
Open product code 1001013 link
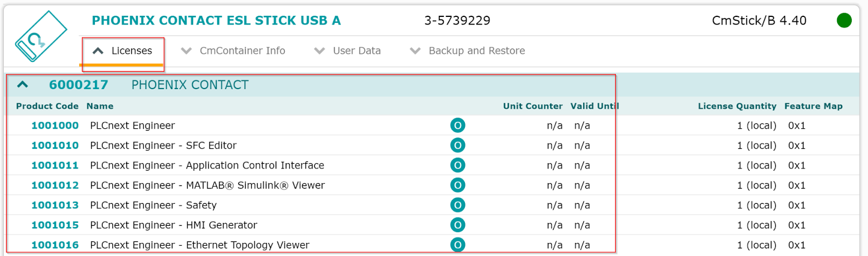(x=55, y=205)
